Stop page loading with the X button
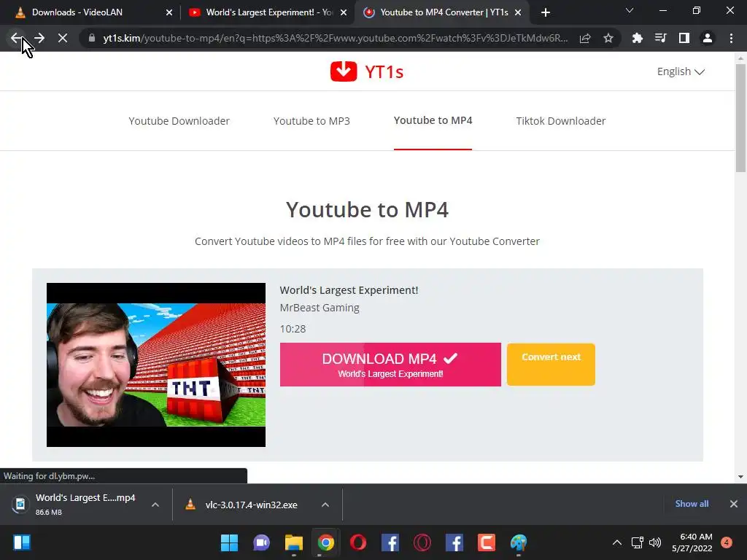 [63, 38]
